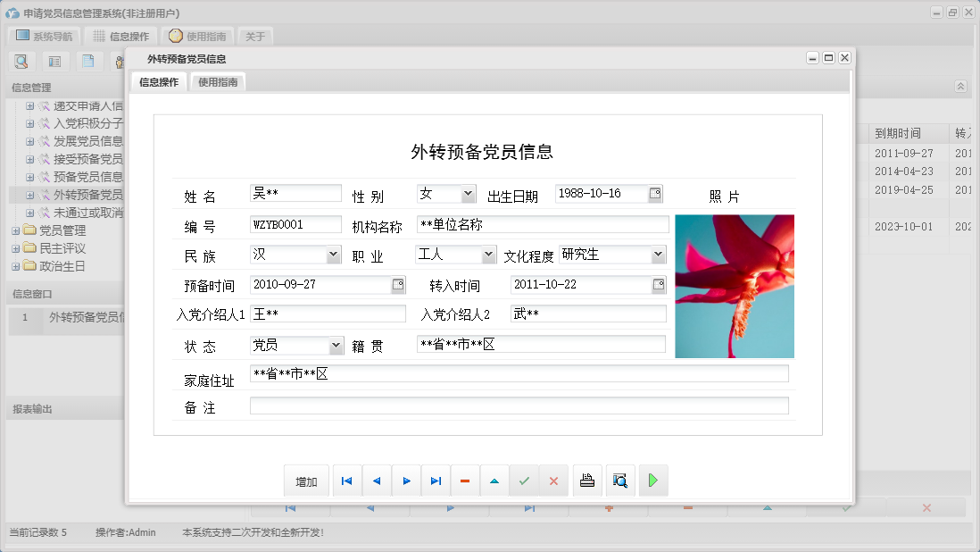
Task: Open print preview magnifier icon
Action: point(620,481)
